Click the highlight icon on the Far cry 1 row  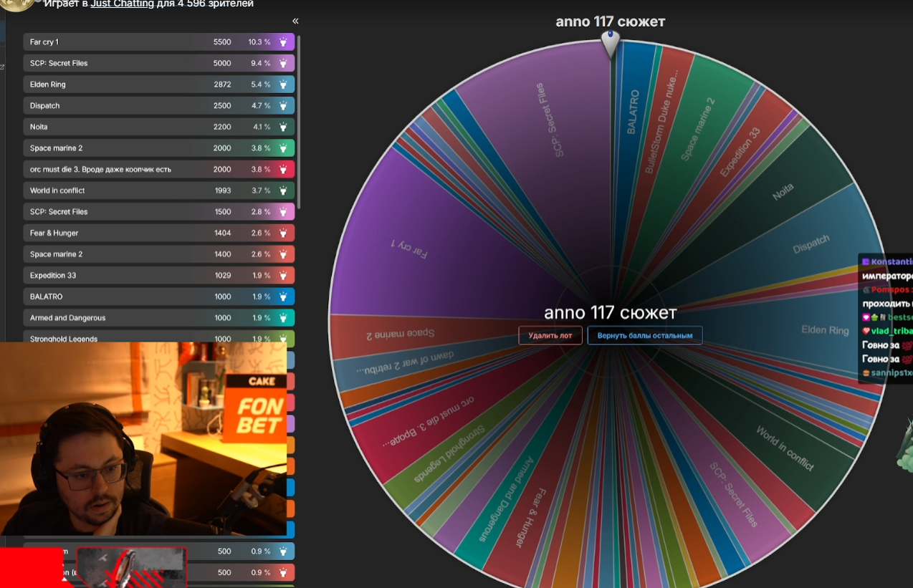point(283,42)
